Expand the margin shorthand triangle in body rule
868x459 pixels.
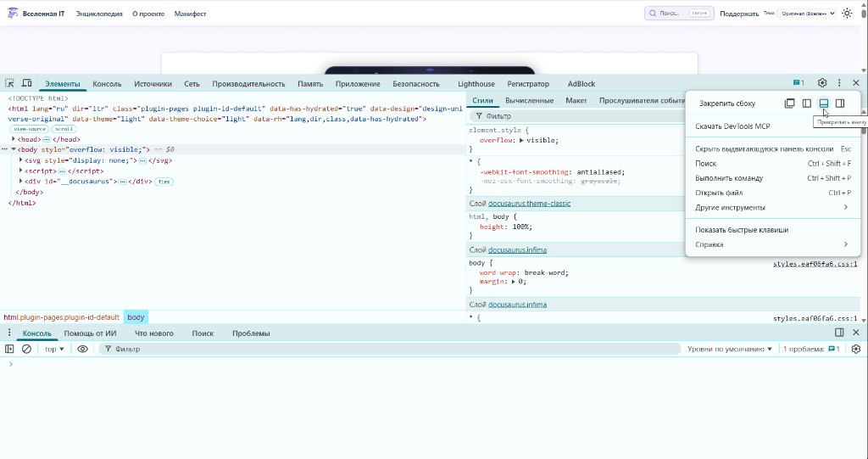[x=514, y=282]
